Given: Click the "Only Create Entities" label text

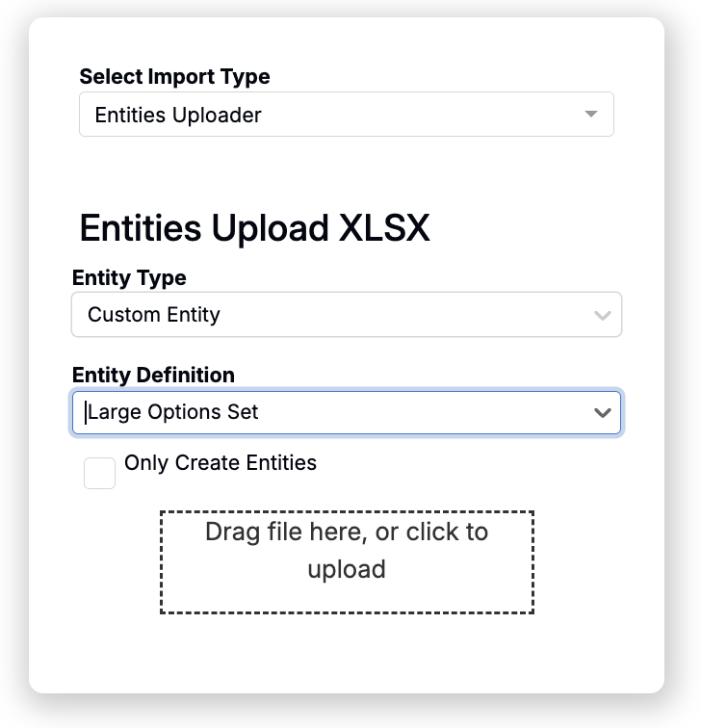Looking at the screenshot, I should tap(221, 463).
